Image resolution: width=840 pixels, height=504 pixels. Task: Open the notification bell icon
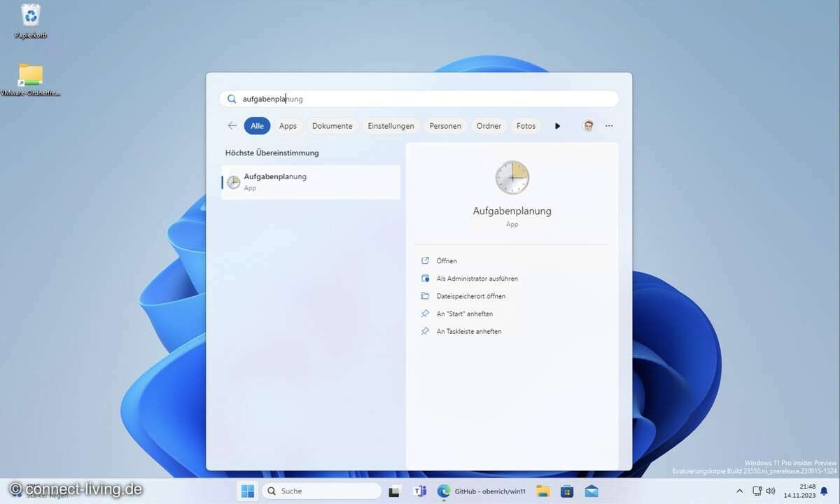tap(824, 491)
